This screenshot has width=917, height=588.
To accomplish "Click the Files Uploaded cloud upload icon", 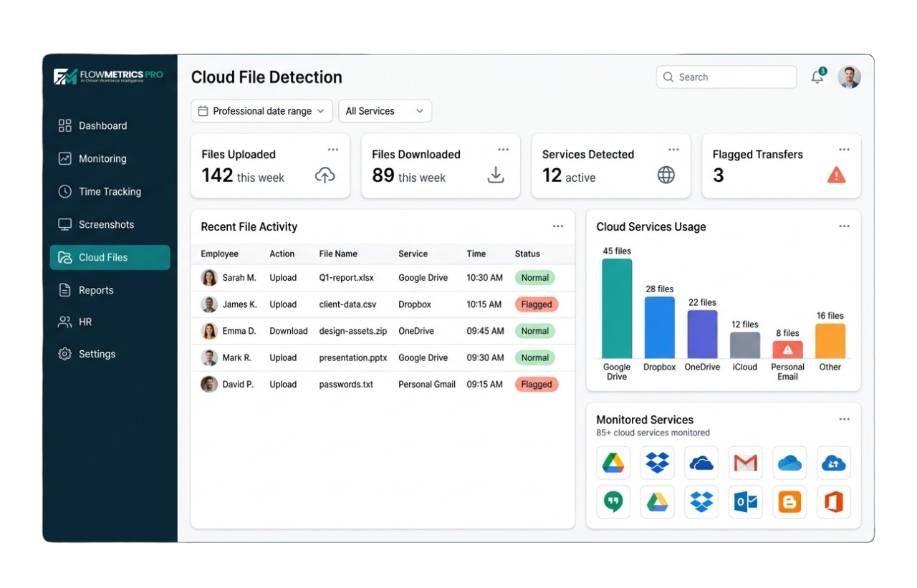I will [x=325, y=175].
